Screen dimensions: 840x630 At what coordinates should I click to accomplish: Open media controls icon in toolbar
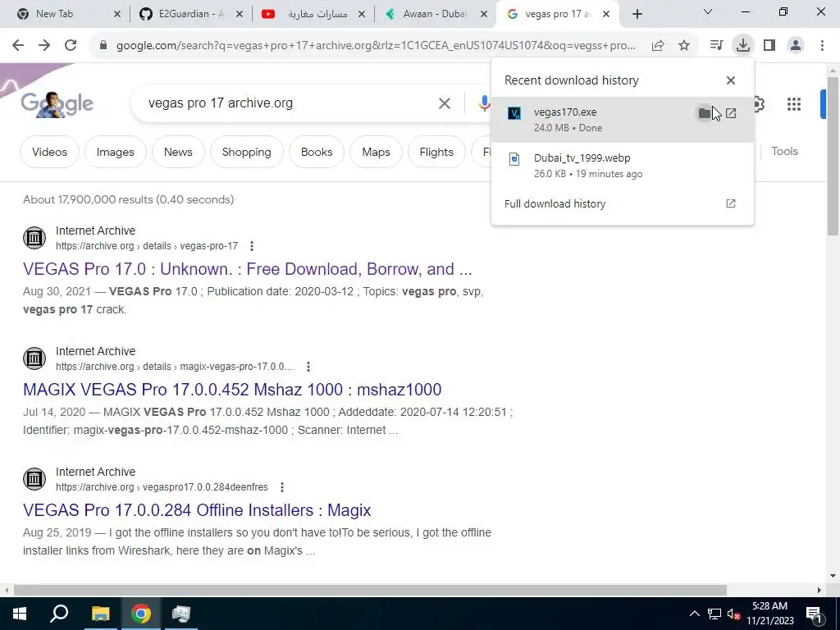point(716,46)
